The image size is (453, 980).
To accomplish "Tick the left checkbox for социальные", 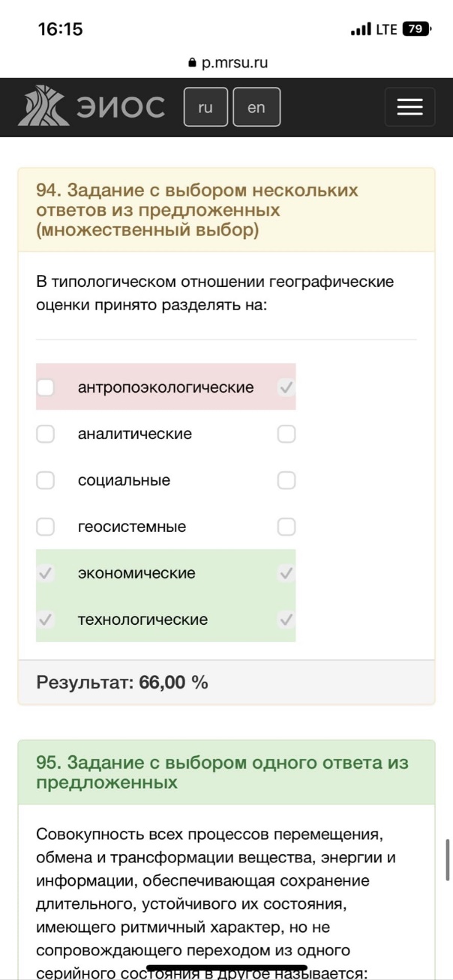I will [x=46, y=480].
